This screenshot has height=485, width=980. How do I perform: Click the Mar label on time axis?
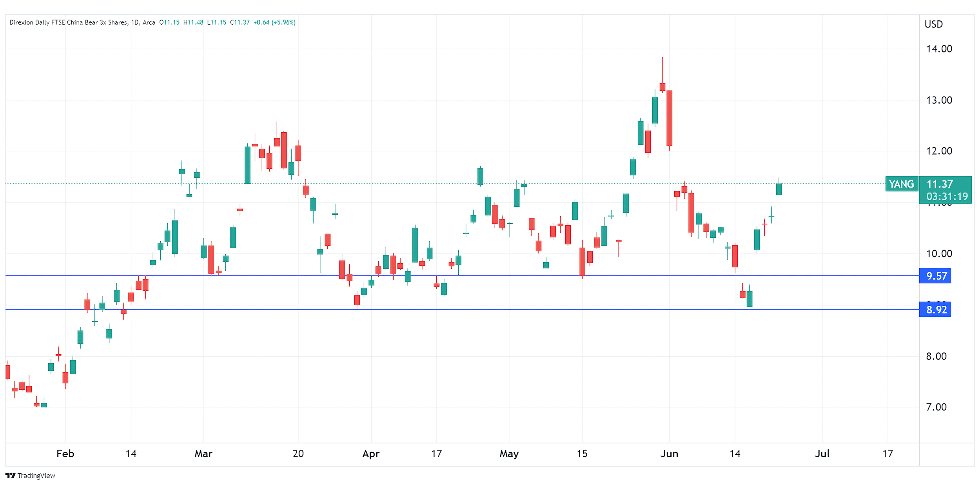click(203, 454)
